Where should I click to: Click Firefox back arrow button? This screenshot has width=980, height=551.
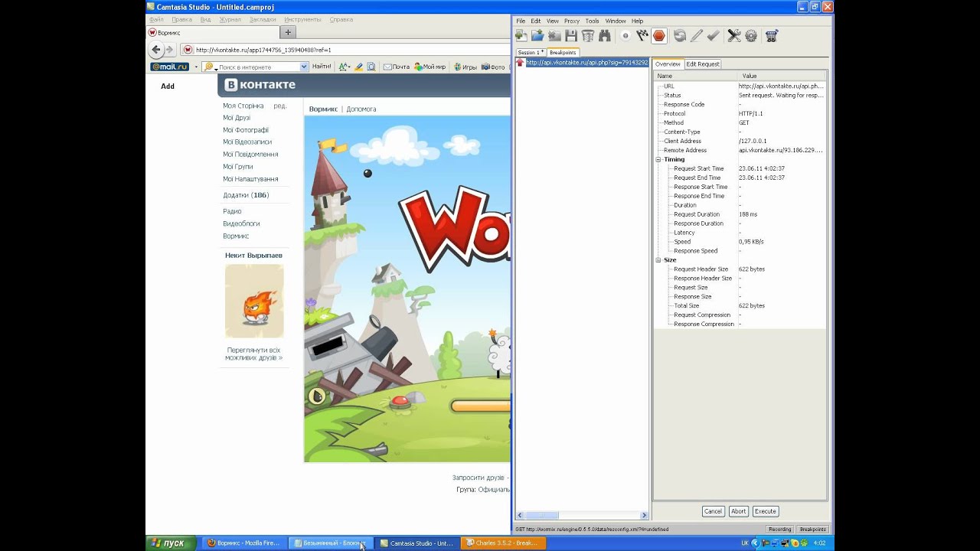156,50
